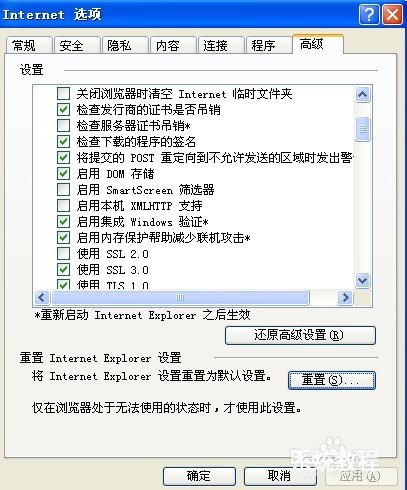Toggle 启用本机 XMLHTTP 支持 checkbox
The width and height of the screenshot is (407, 490).
point(63,206)
